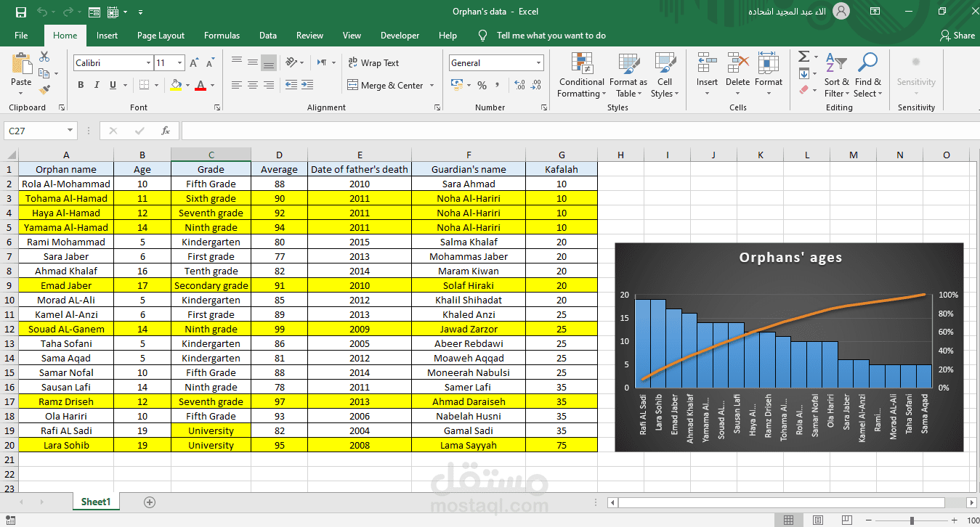980x527 pixels.
Task: Click the Insert cells button
Action: 707,75
